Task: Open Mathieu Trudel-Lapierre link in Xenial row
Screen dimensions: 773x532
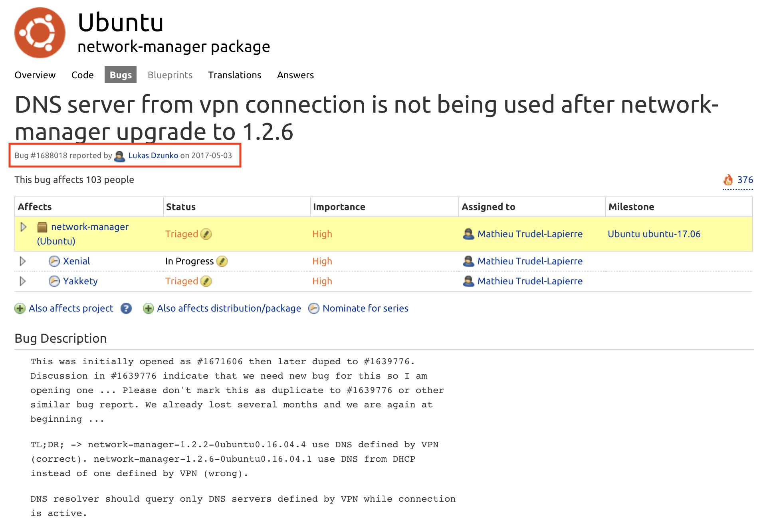Action: [x=530, y=261]
